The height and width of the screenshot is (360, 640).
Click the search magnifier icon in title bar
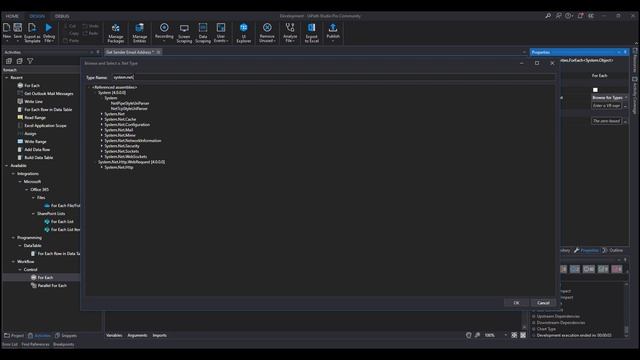[x=548, y=16]
